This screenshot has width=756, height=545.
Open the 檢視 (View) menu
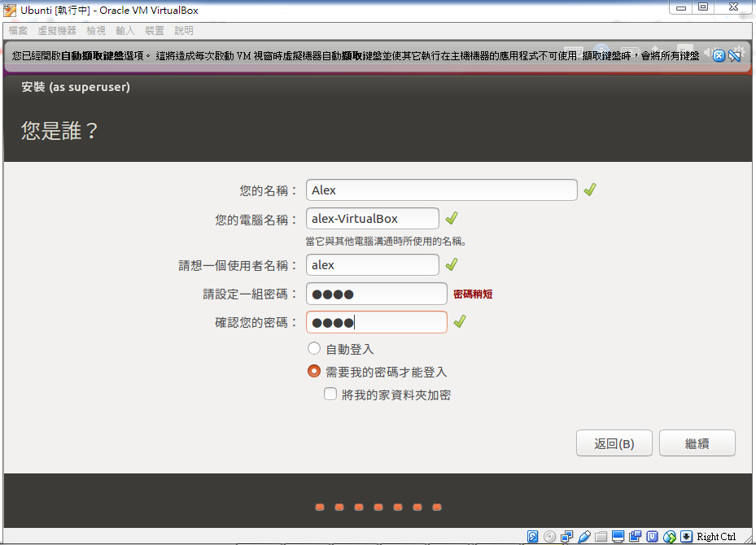[96, 31]
